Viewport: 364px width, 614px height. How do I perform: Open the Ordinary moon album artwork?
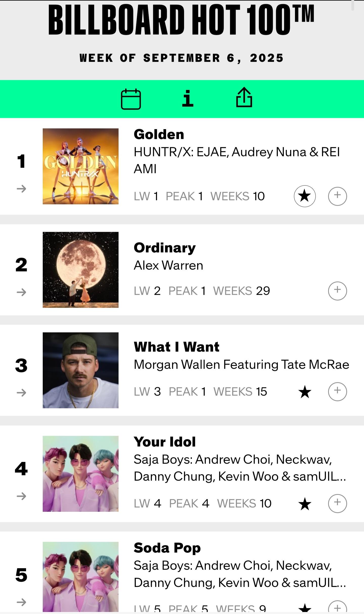[80, 270]
